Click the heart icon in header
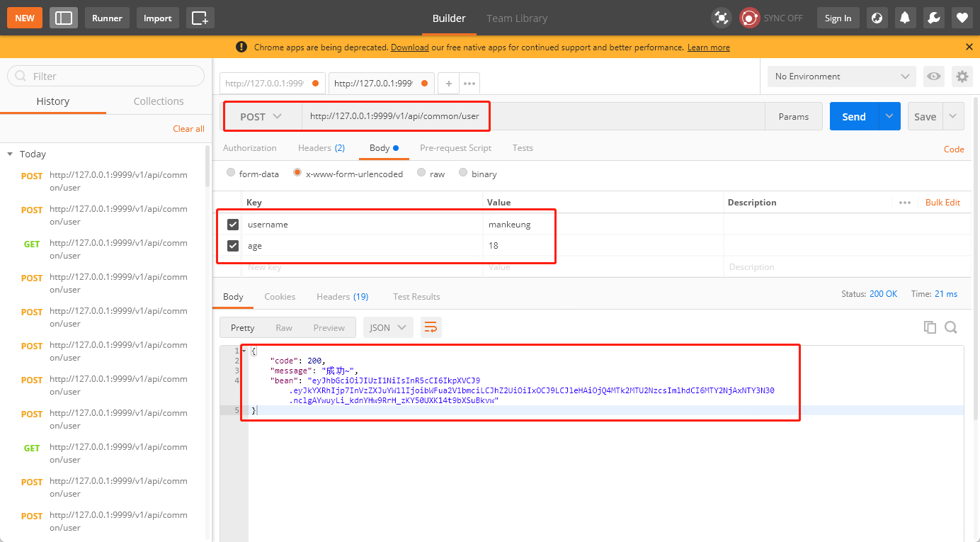This screenshot has height=542, width=980. click(962, 18)
